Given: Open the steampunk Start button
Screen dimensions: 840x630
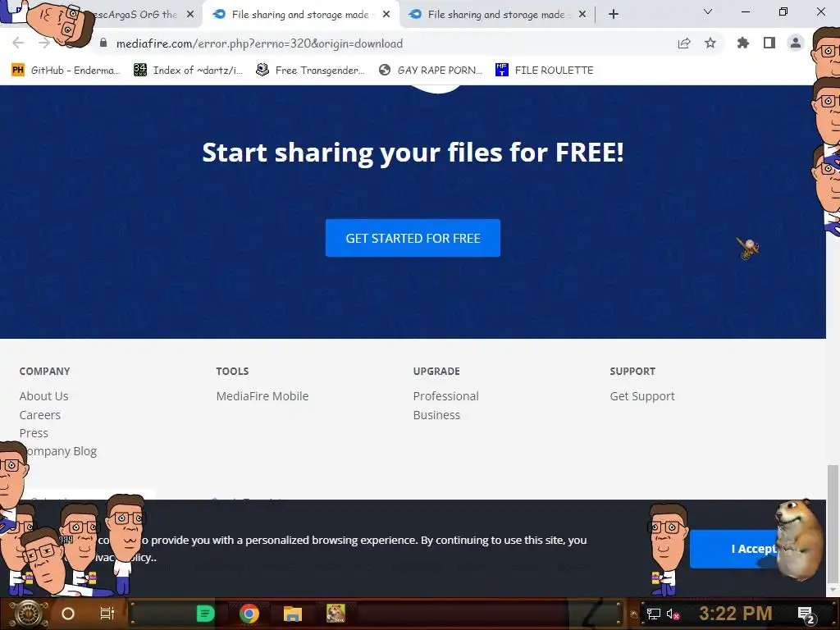Looking at the screenshot, I should coord(28,614).
